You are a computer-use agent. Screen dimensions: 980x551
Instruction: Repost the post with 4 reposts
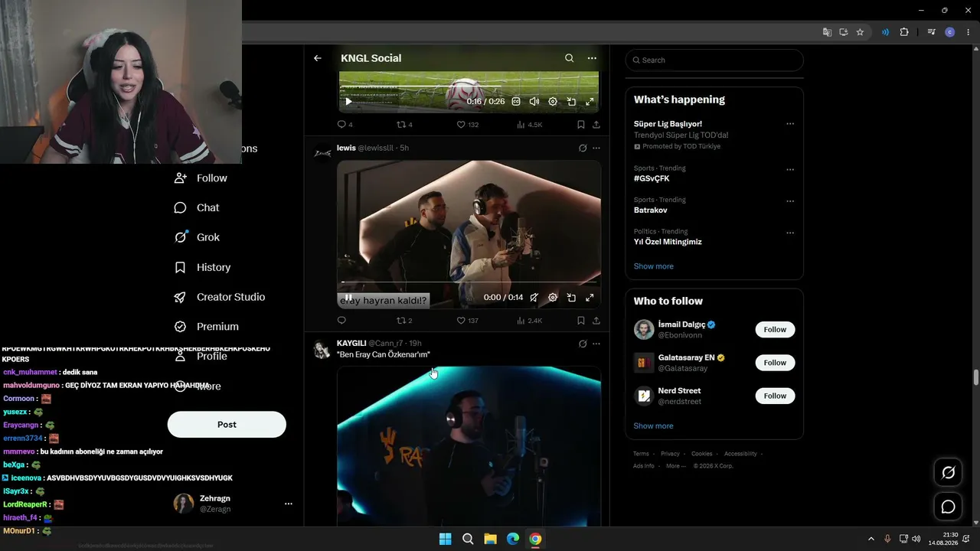click(404, 125)
